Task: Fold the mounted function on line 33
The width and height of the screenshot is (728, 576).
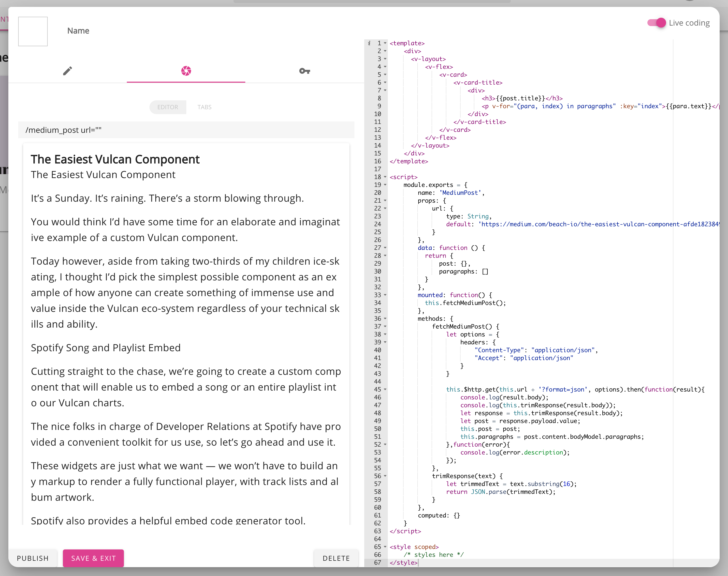Action: pos(385,295)
